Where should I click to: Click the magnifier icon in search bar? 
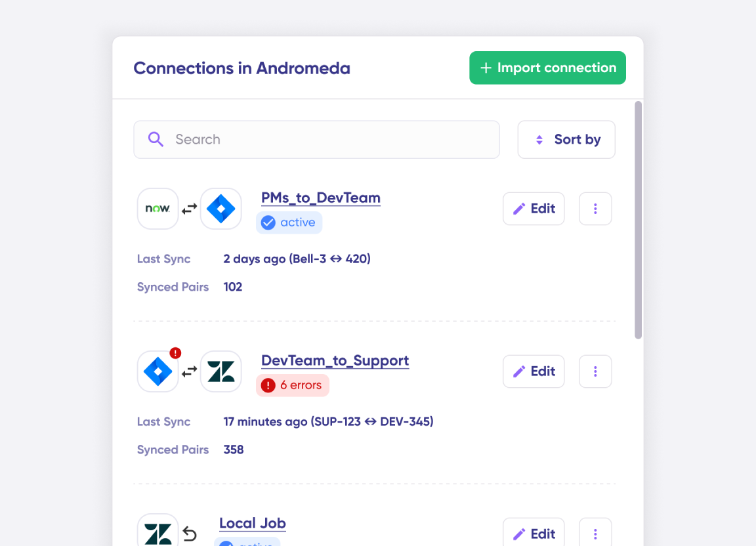tap(156, 139)
